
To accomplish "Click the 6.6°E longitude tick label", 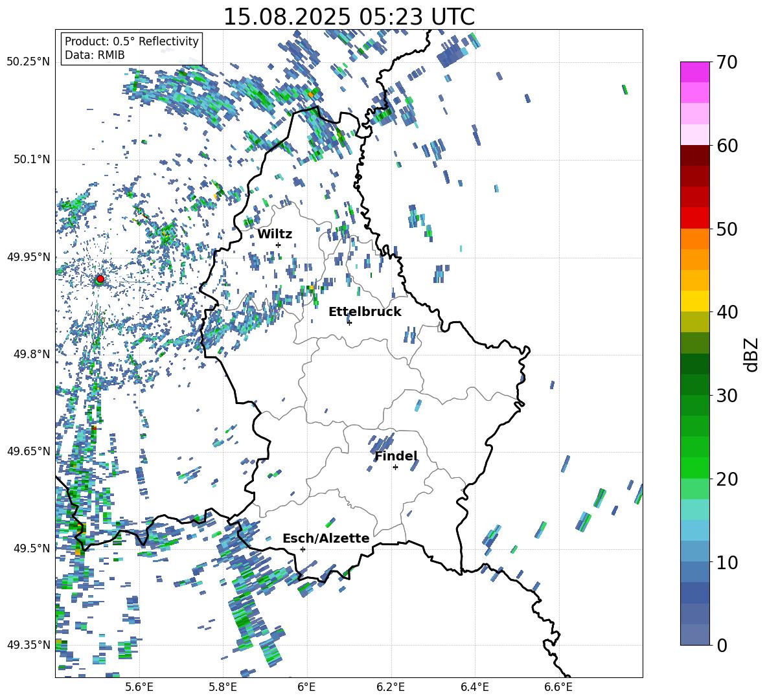I will click(x=558, y=687).
